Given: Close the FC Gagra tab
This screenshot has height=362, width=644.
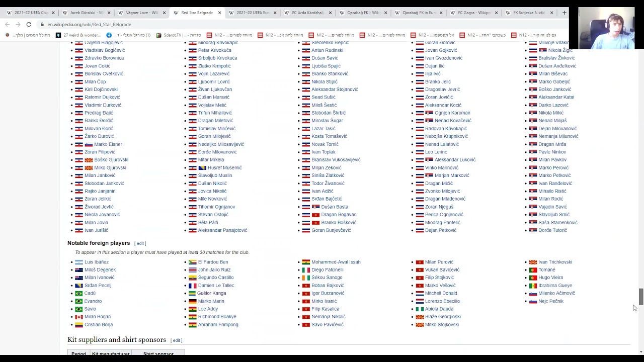Looking at the screenshot, I should tap(496, 13).
